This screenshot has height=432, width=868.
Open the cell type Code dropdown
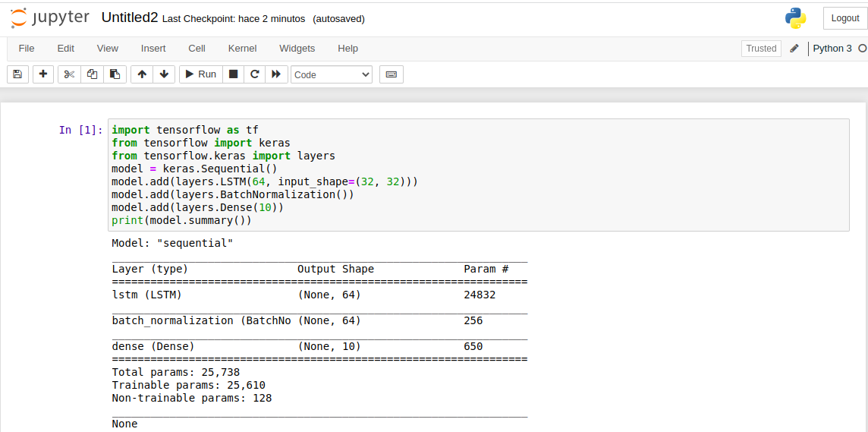(332, 74)
